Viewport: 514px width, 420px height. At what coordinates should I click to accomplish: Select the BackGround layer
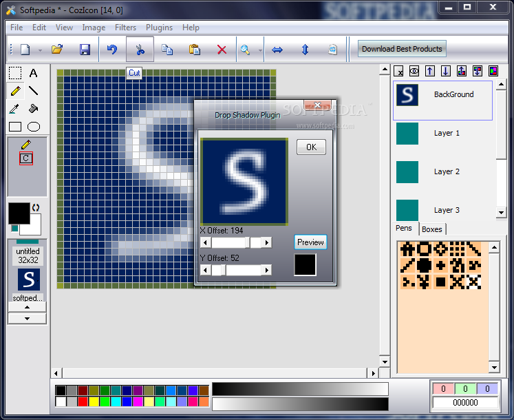tap(442, 101)
